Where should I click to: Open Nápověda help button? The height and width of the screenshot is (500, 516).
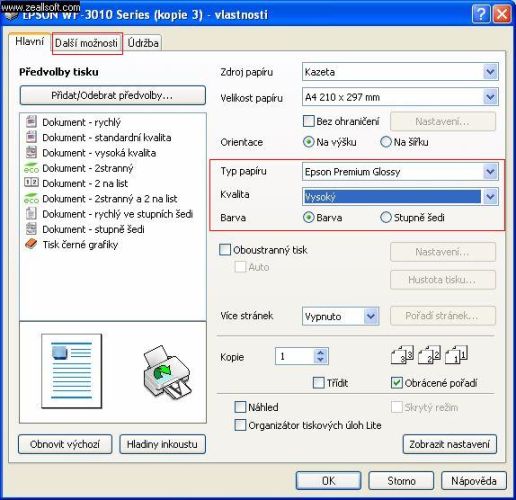pyautogui.click(x=474, y=481)
